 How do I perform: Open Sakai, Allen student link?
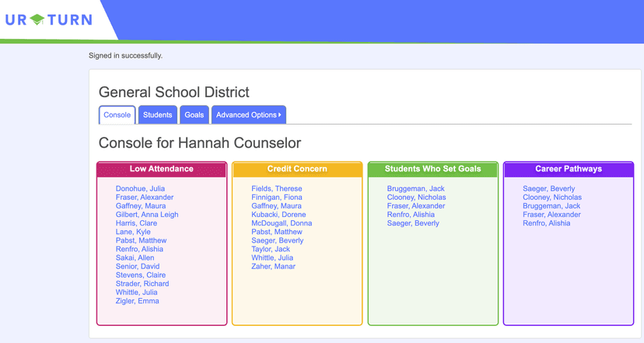coord(135,258)
